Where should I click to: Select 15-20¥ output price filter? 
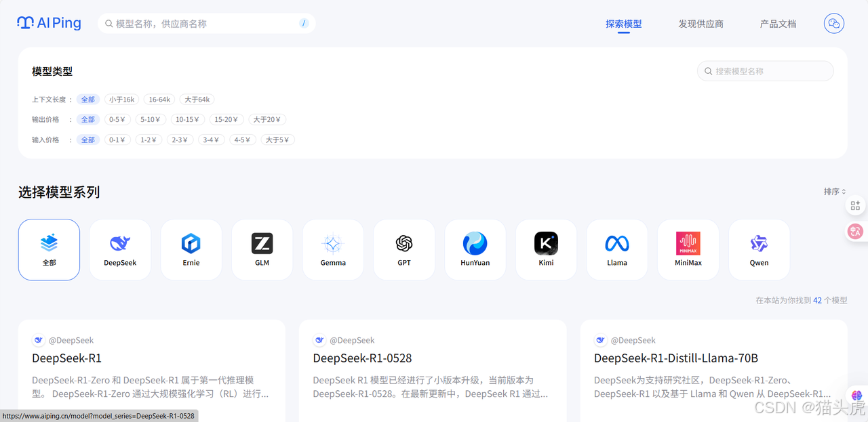pyautogui.click(x=226, y=120)
